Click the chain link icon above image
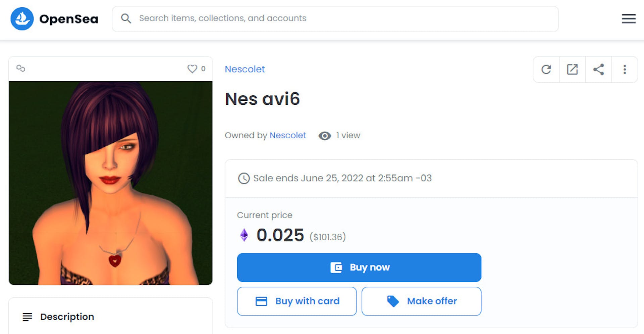This screenshot has height=334, width=644. [21, 68]
